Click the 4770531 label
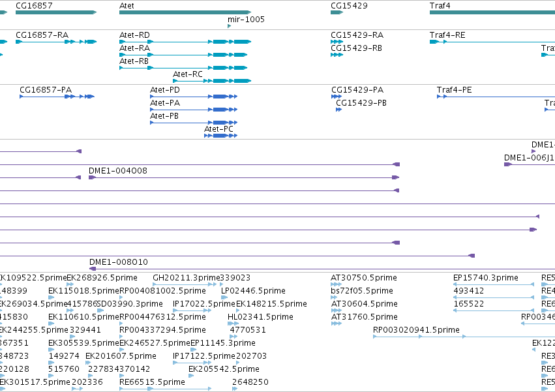This screenshot has height=392, width=555. click(248, 330)
